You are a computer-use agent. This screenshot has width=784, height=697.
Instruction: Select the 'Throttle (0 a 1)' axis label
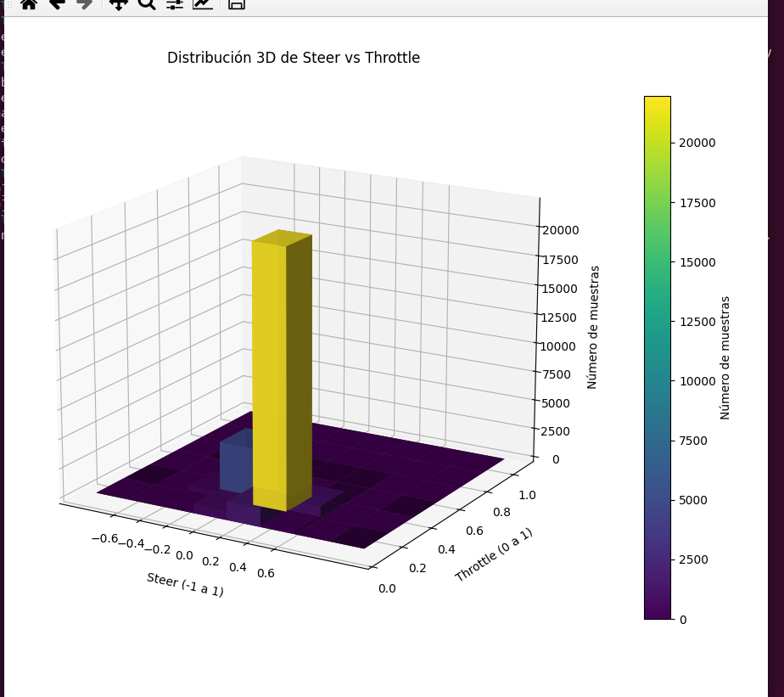(494, 555)
